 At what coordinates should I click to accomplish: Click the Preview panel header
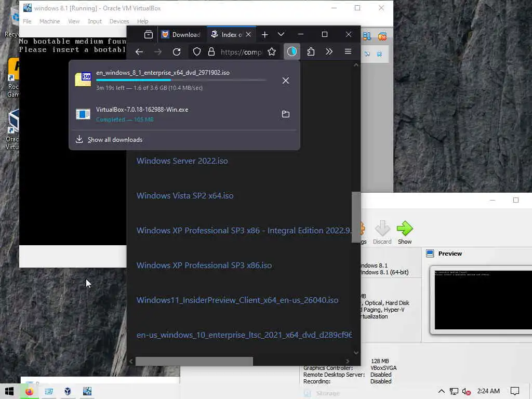449,254
